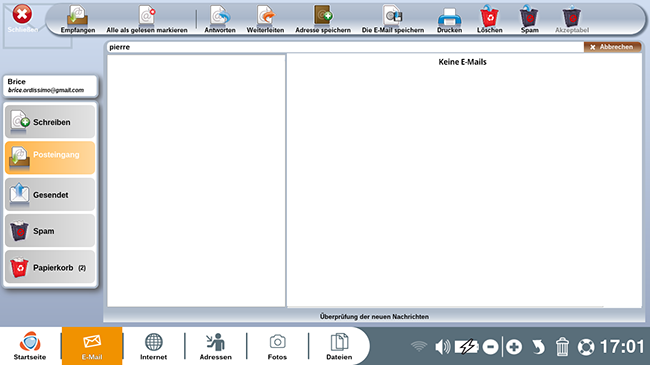Mark as Spam in the top toolbar
This screenshot has height=365, width=650.
tap(529, 19)
